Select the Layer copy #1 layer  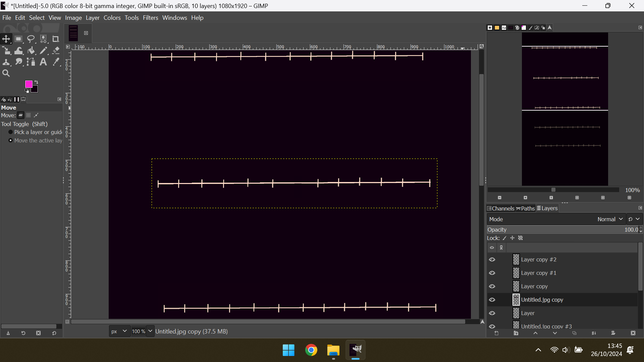coord(538,273)
